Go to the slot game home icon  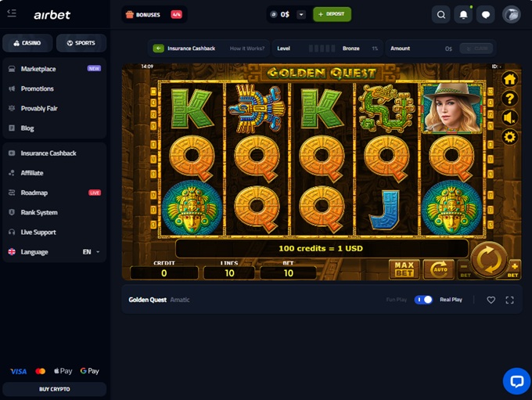click(509, 79)
